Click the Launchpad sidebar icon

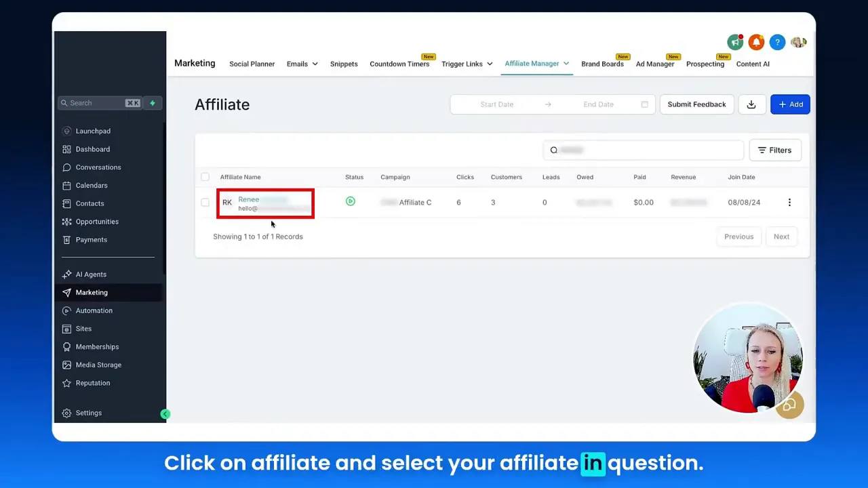pyautogui.click(x=66, y=131)
